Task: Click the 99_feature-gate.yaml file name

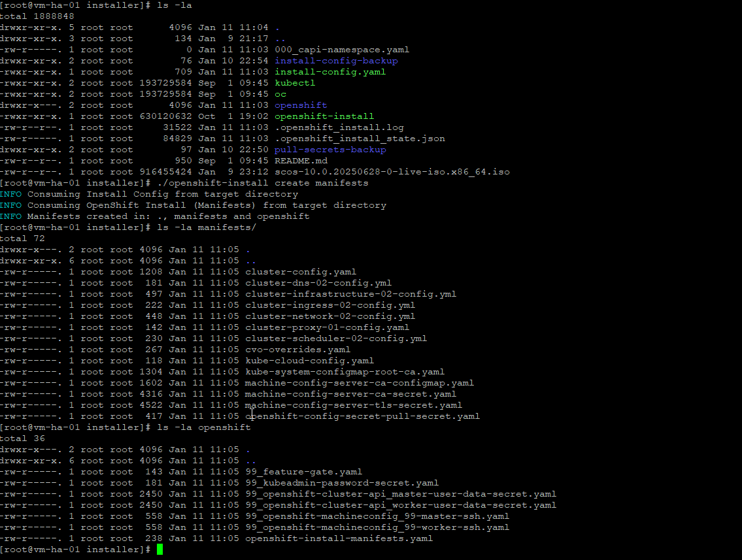Action: [303, 472]
